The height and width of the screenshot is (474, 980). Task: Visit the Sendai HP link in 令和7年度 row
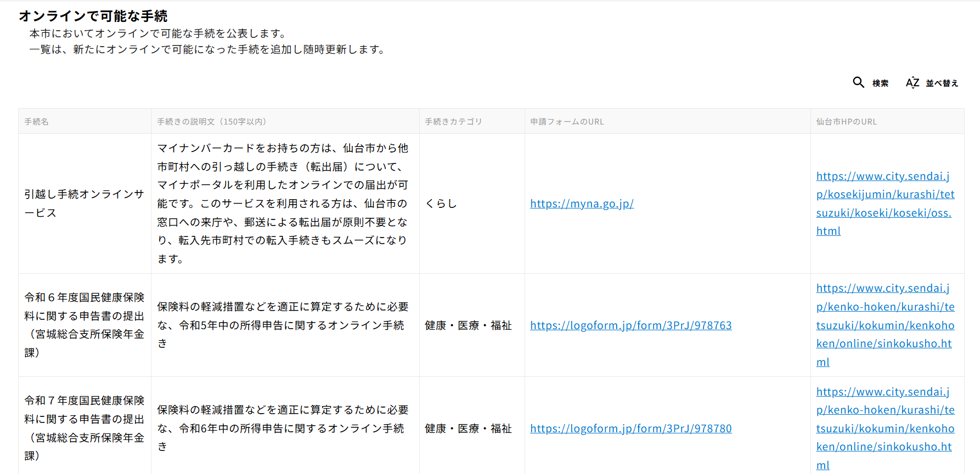tap(885, 428)
